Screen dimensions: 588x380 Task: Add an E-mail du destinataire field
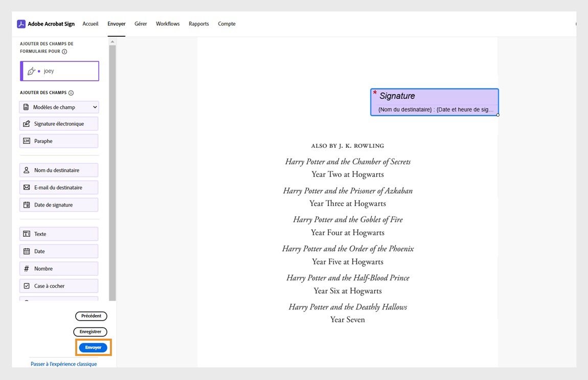click(59, 188)
